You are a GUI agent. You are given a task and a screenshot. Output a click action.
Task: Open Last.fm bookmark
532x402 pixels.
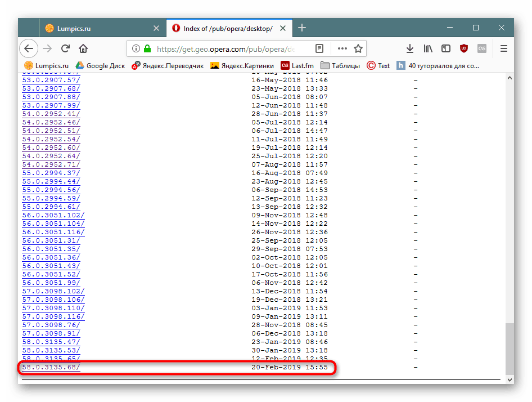point(297,65)
